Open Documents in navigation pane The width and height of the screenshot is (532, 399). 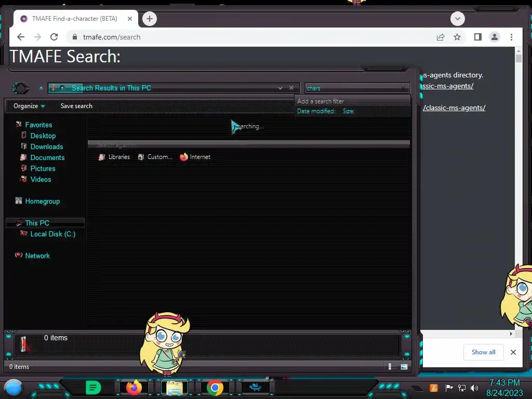click(x=47, y=157)
